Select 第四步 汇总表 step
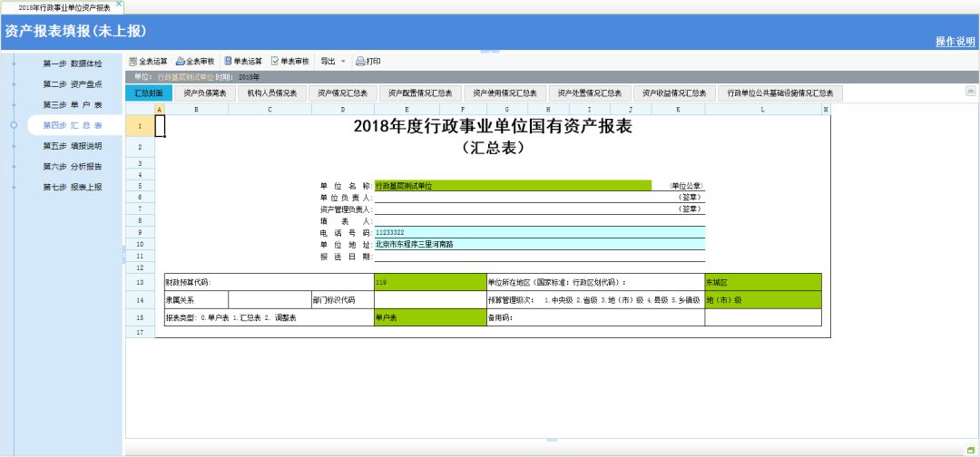Viewport: 980px width, 457px height. (x=73, y=125)
